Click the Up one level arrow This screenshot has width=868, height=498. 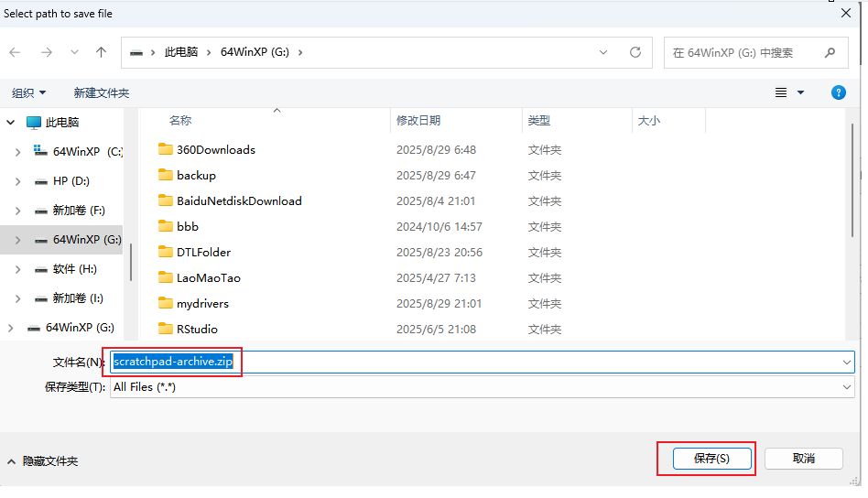(101, 52)
